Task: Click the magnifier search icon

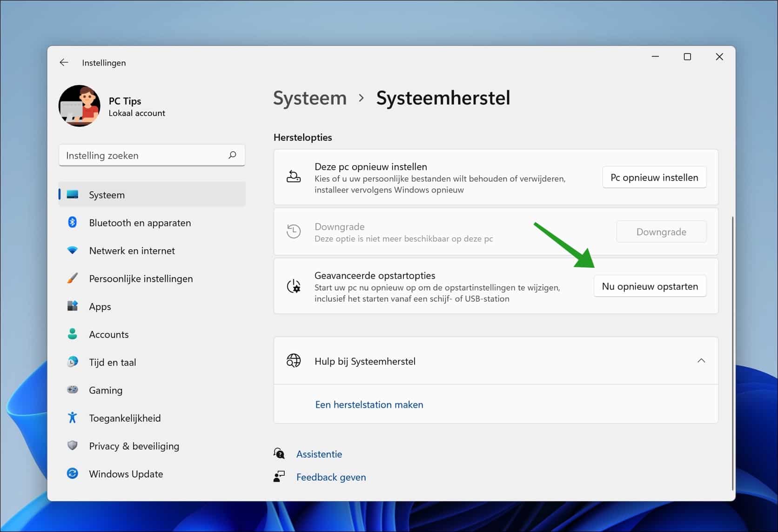Action: pos(232,155)
